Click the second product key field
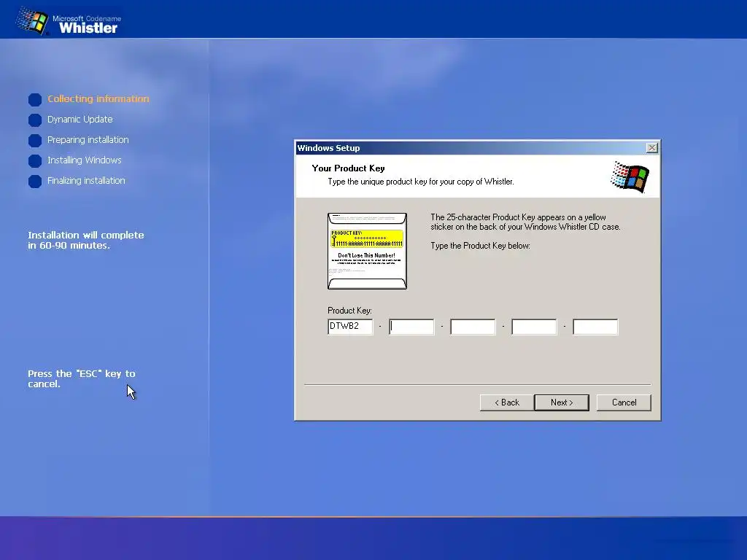This screenshot has width=747, height=560. click(411, 327)
